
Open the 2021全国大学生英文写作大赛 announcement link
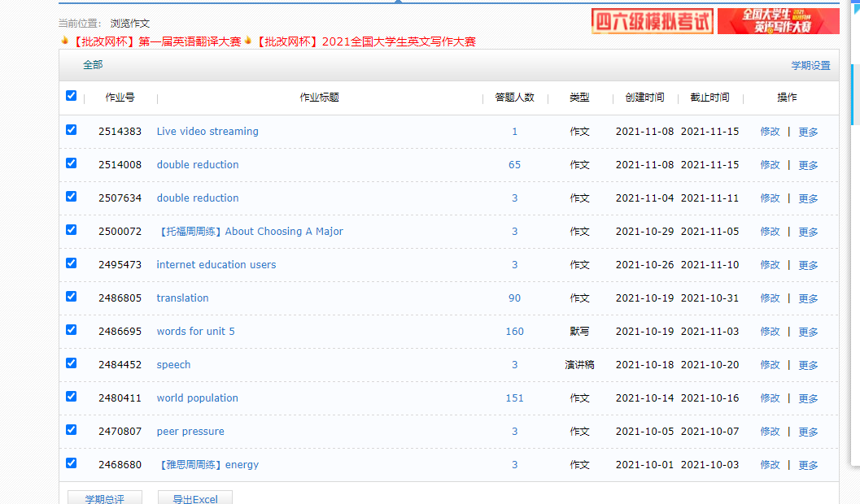click(366, 41)
